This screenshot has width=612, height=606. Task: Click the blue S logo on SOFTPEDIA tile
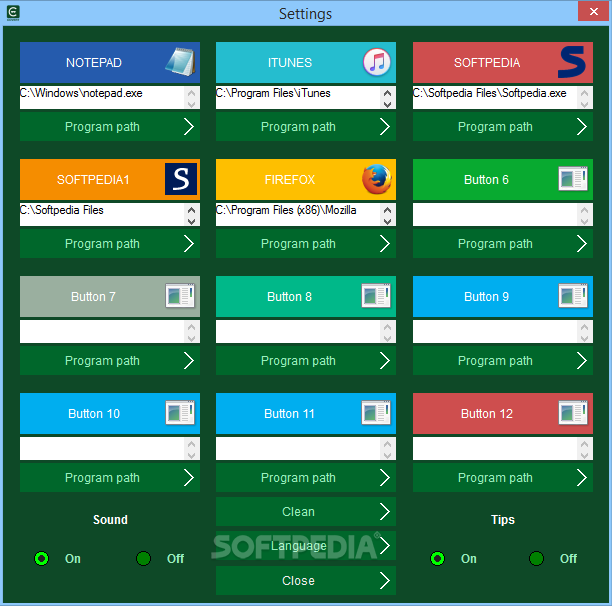(x=572, y=62)
